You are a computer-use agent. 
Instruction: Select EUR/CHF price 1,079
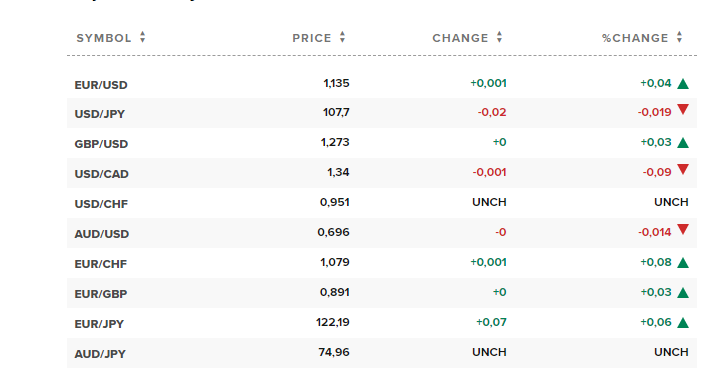pyautogui.click(x=335, y=262)
